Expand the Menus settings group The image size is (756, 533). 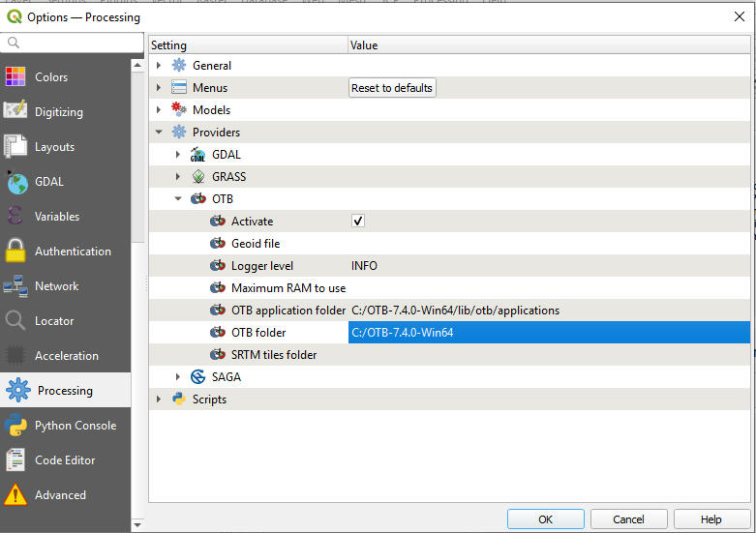tap(159, 87)
